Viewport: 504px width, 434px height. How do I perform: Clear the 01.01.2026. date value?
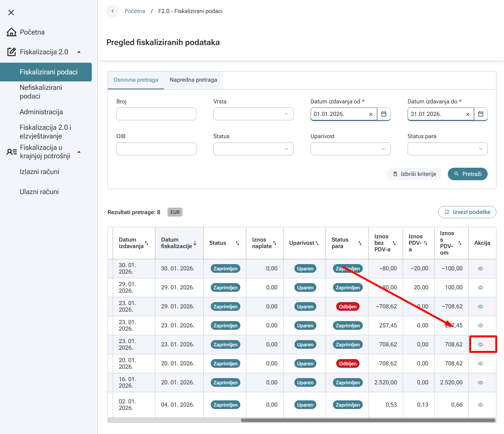(371, 114)
